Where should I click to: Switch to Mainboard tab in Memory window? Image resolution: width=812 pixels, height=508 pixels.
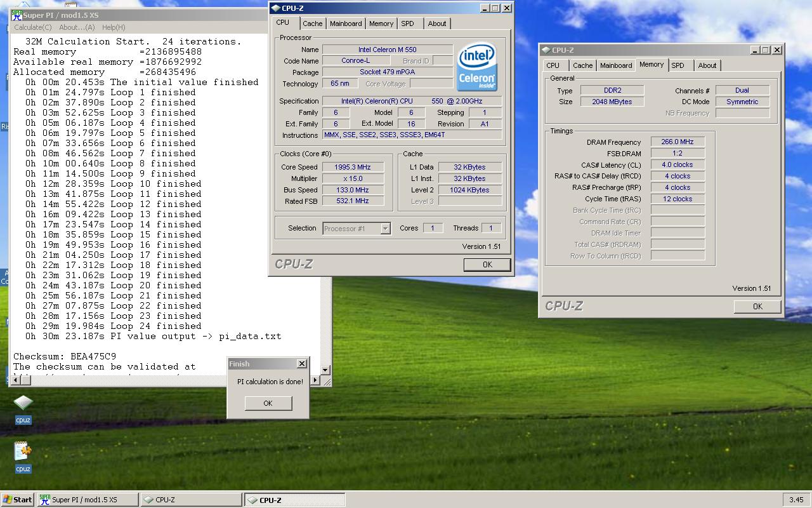pos(616,65)
